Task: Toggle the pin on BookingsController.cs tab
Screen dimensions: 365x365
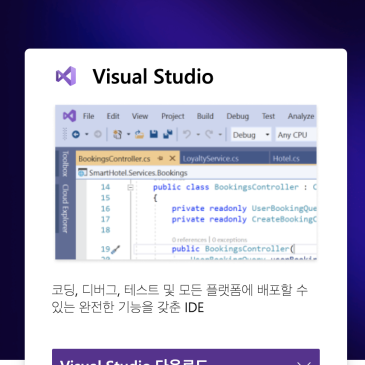Action: tap(160, 158)
